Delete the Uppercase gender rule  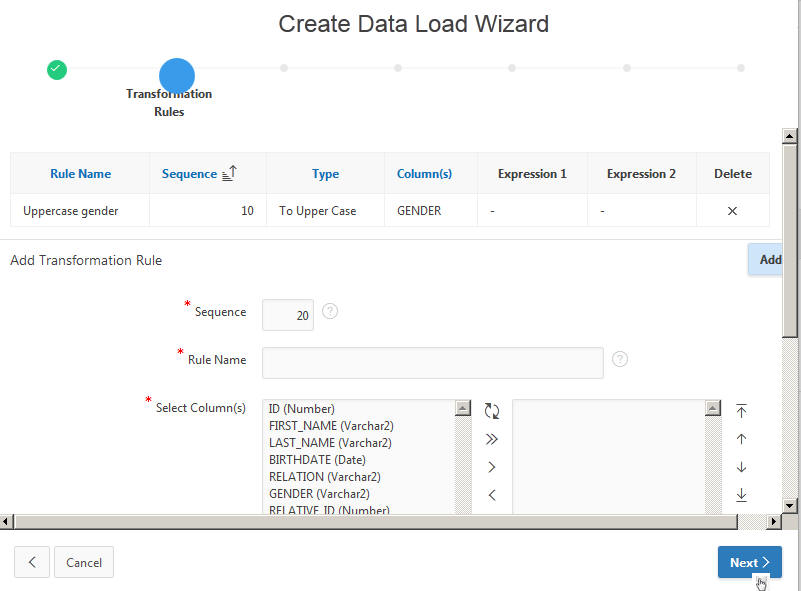click(732, 211)
